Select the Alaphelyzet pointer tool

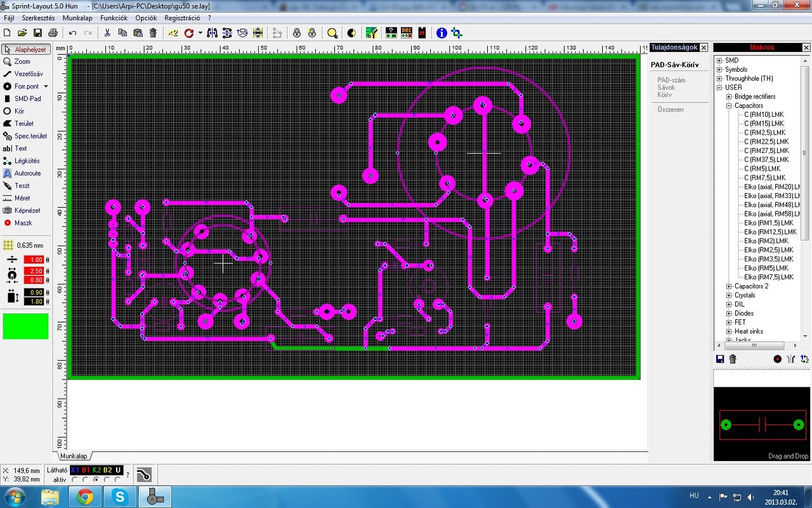(x=25, y=50)
